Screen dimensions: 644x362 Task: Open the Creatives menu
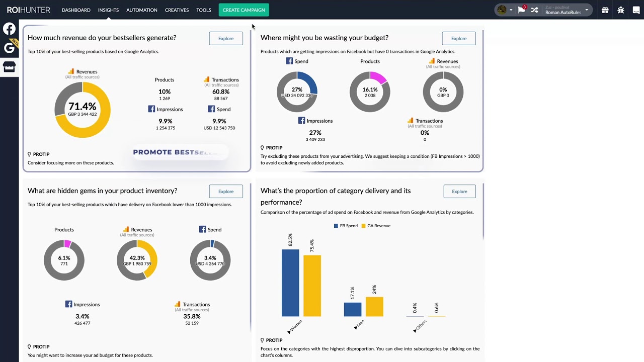point(177,10)
